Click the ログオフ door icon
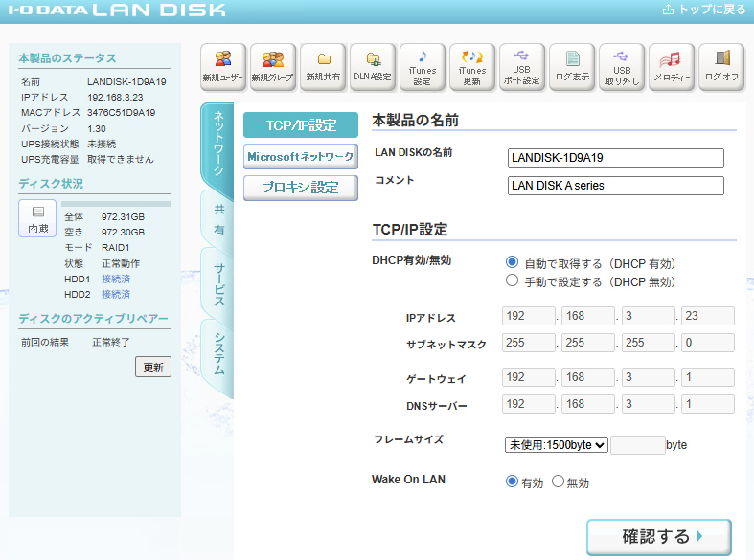Image resolution: width=754 pixels, height=560 pixels. point(721,67)
